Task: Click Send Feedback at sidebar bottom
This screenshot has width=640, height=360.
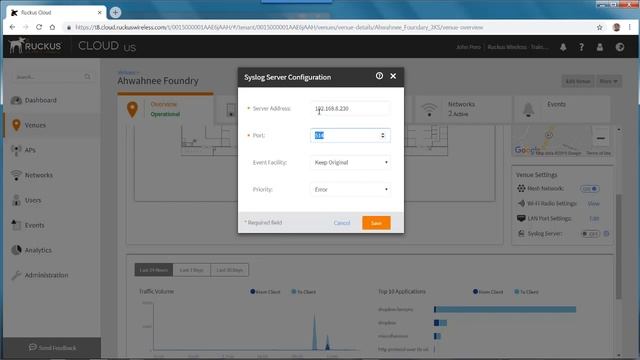Action: (x=52, y=348)
